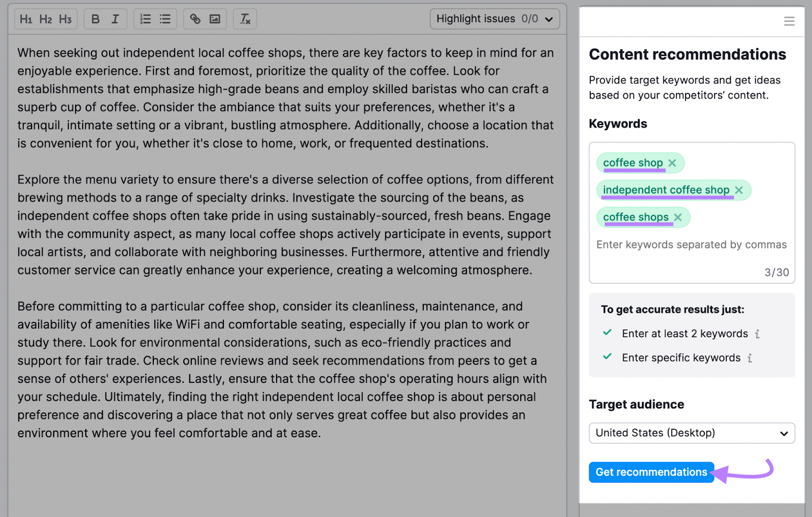This screenshot has width=812, height=517.
Task: Apply Heading 3 formatting
Action: tap(65, 19)
